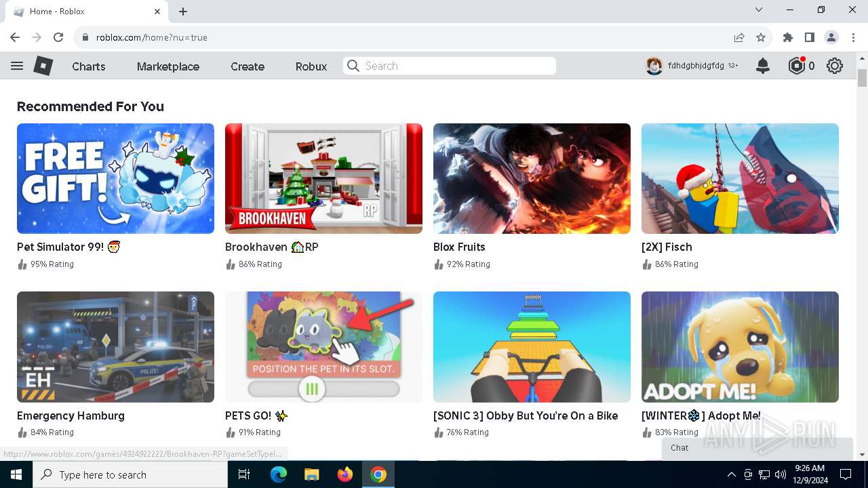Open the PETS GO! title link
868x488 pixels.
pyautogui.click(x=256, y=415)
